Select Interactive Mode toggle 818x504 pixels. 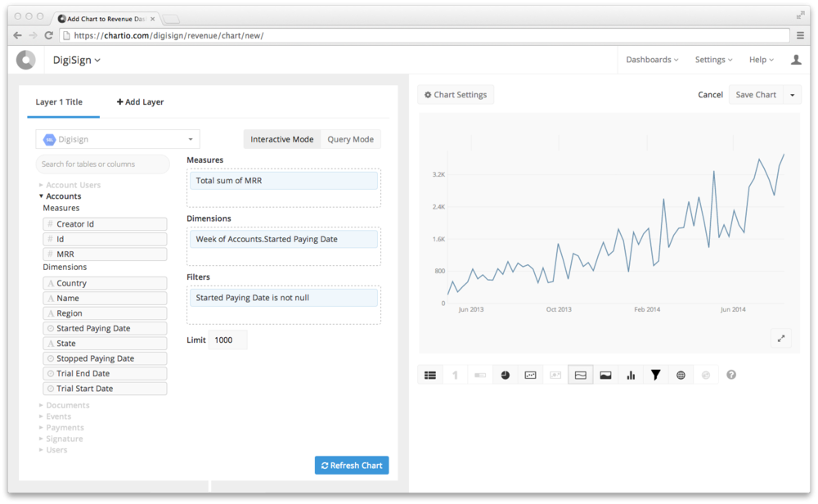click(281, 139)
